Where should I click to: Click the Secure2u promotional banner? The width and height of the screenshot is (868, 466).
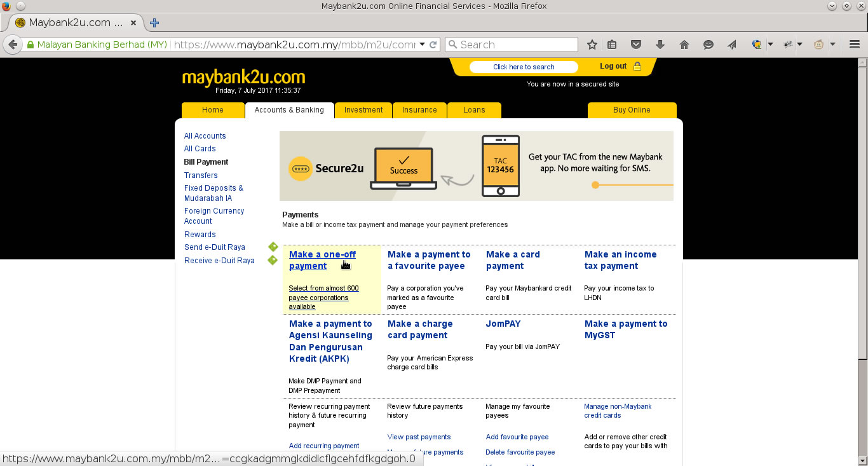click(477, 166)
